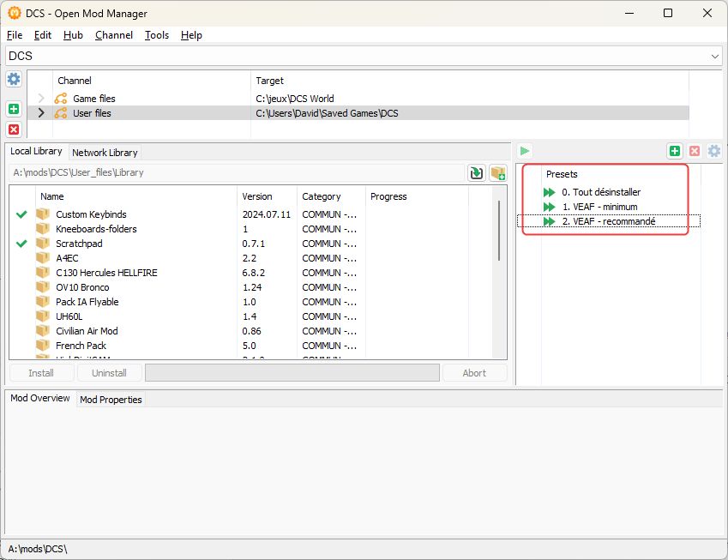The height and width of the screenshot is (560, 728).
Task: Click the green add channel icon
Action: pyautogui.click(x=14, y=109)
